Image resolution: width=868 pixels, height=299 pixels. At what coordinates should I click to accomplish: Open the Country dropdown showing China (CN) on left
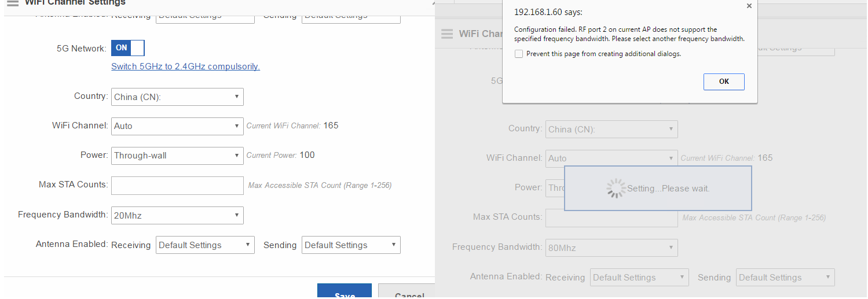(x=177, y=97)
